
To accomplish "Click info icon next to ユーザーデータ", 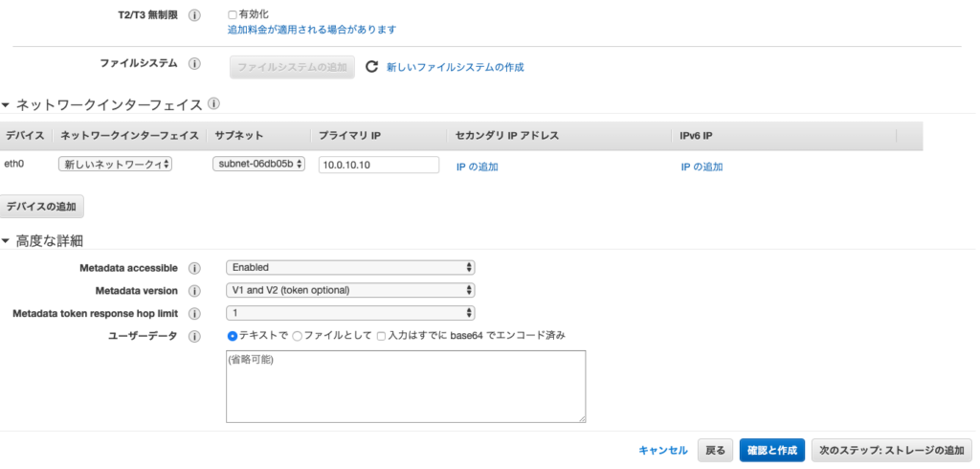I will [195, 336].
